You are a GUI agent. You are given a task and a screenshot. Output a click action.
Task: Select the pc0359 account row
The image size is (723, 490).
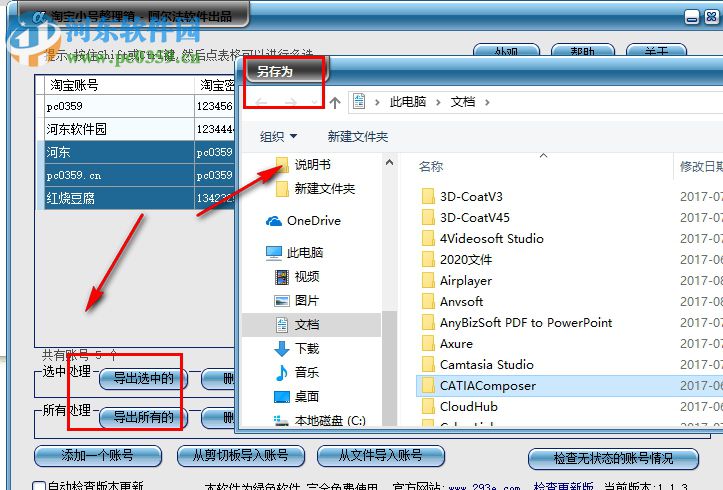click(x=136, y=106)
